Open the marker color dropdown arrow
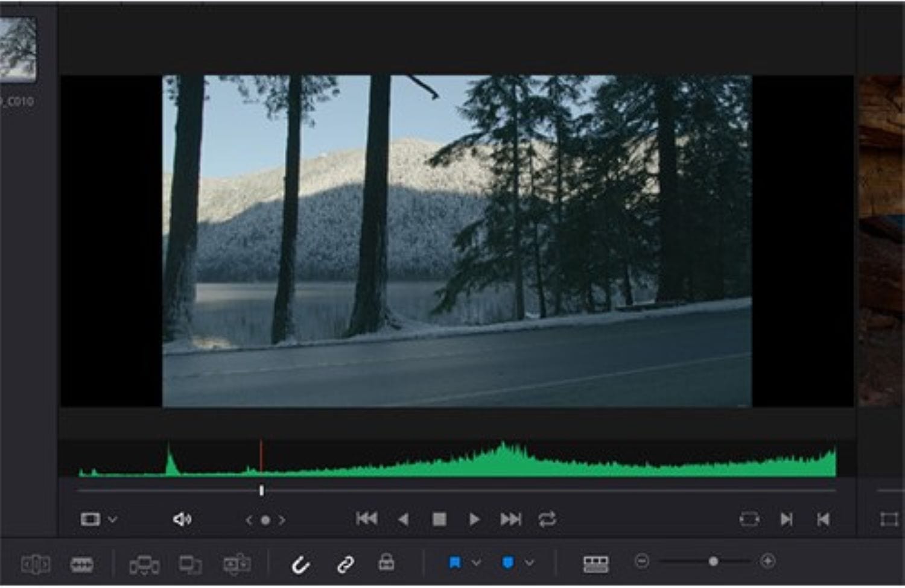Image resolution: width=905 pixels, height=588 pixels. pyautogui.click(x=530, y=563)
